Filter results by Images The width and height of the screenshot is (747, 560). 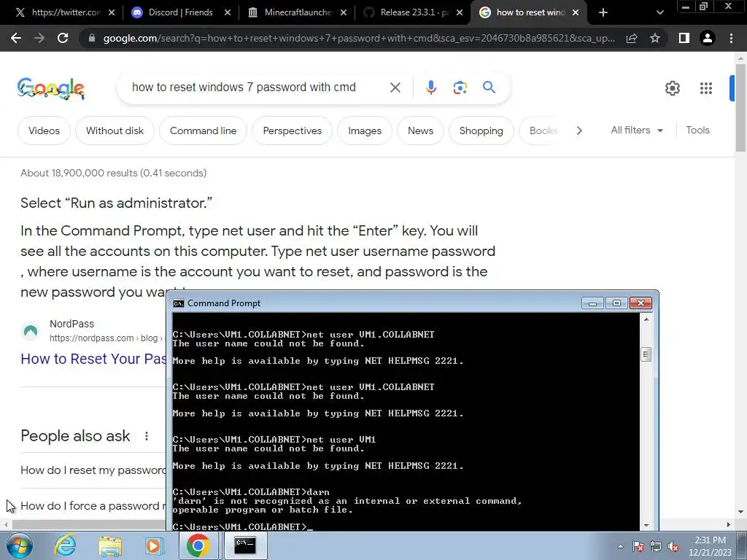[365, 131]
